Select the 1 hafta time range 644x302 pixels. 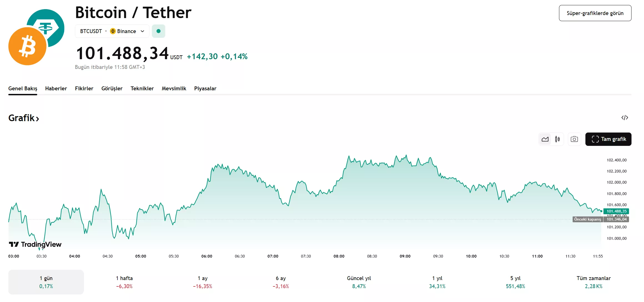(124, 282)
